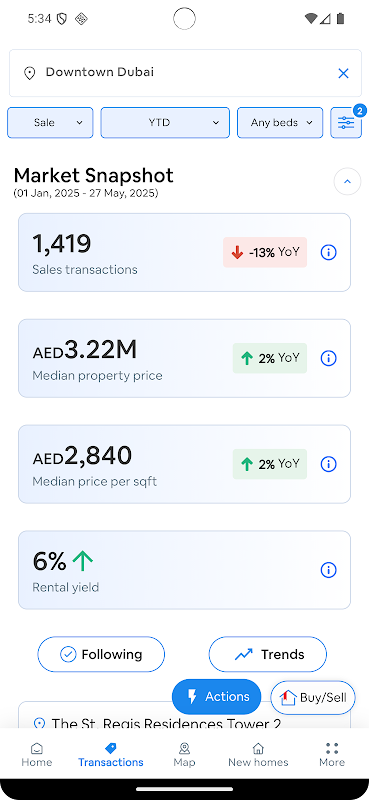Expand the YTD period dropdown
The width and height of the screenshot is (369, 800).
165,122
